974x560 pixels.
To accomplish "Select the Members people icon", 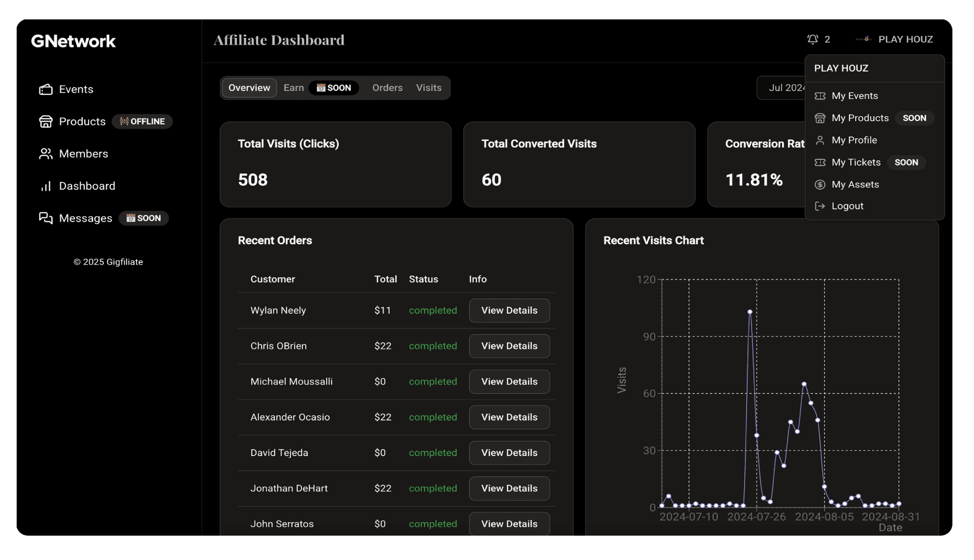I will [46, 154].
